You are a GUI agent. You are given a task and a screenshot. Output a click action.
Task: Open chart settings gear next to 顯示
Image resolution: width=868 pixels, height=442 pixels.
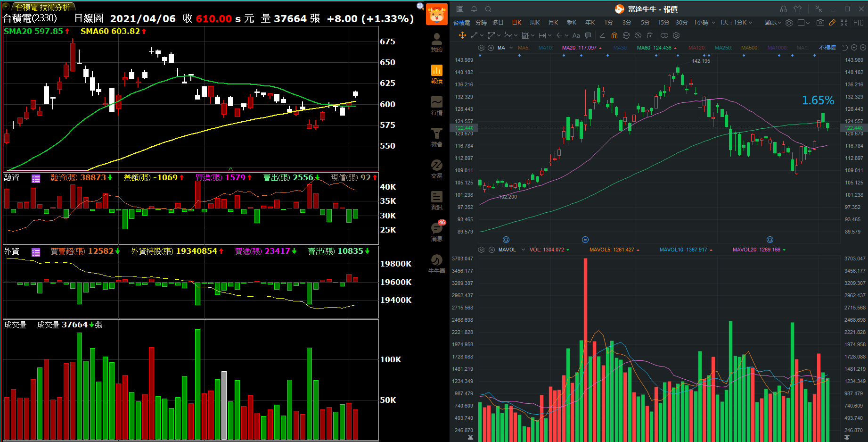tap(789, 23)
